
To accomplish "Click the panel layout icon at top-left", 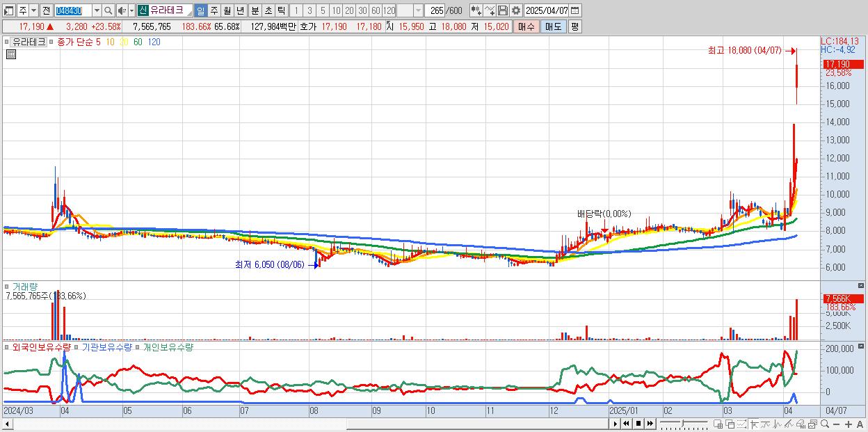I will pyautogui.click(x=9, y=10).
